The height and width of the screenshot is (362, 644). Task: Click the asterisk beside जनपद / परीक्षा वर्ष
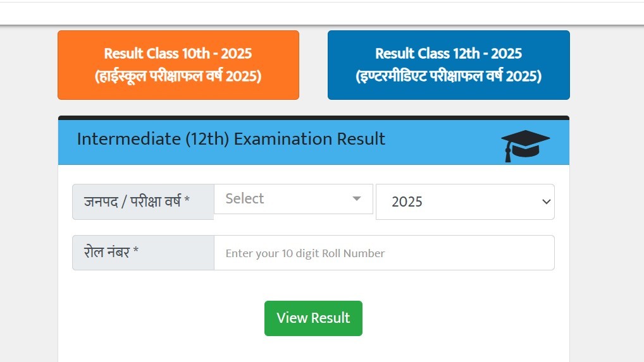point(187,202)
